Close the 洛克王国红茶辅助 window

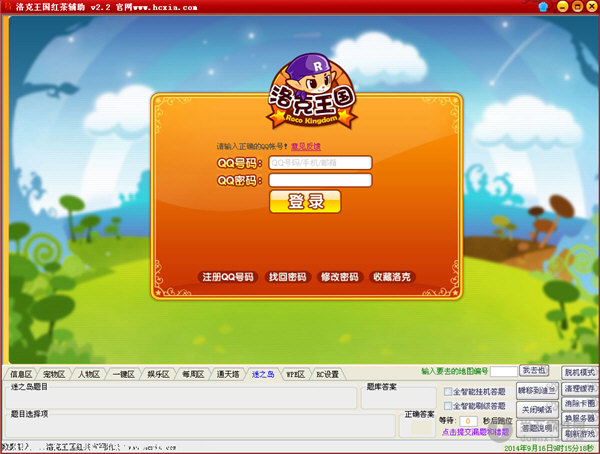(x=593, y=7)
